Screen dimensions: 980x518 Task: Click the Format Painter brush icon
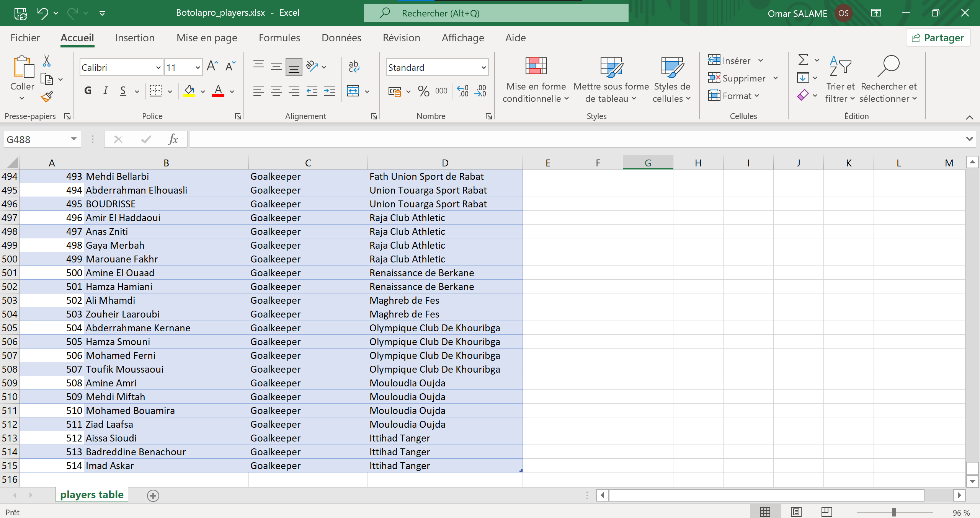(47, 97)
